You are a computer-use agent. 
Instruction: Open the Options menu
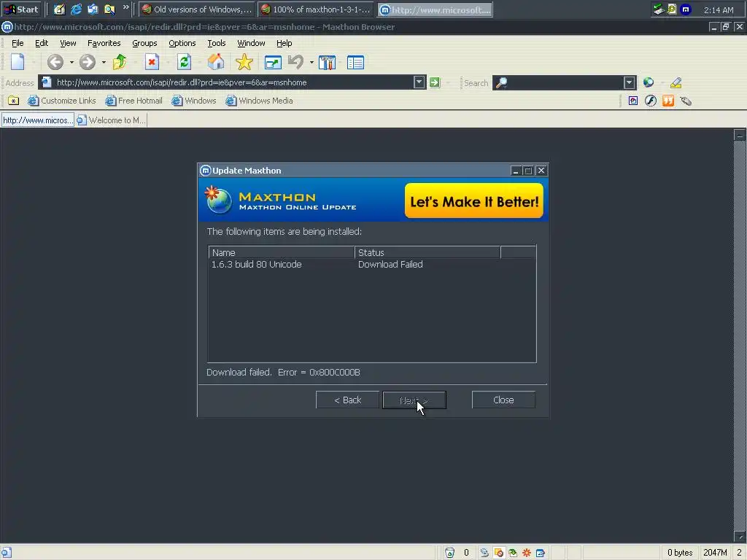[182, 43]
